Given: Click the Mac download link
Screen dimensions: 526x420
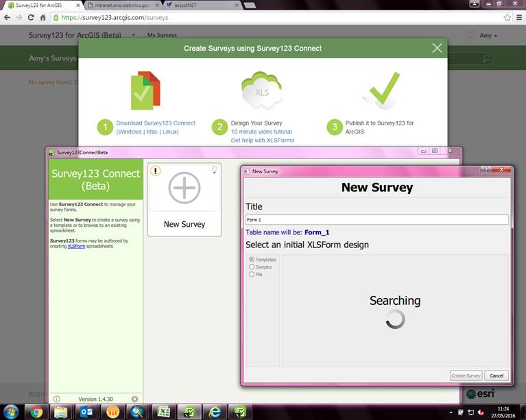Looking at the screenshot, I should pyautogui.click(x=152, y=132).
